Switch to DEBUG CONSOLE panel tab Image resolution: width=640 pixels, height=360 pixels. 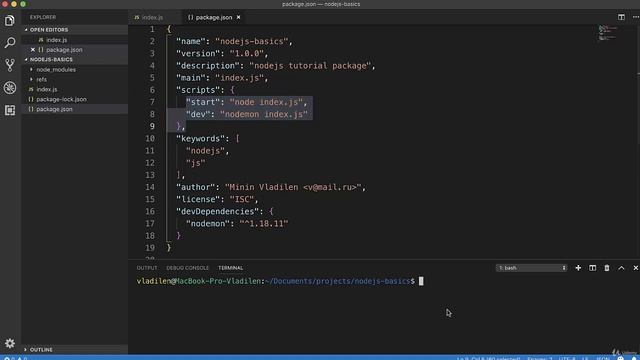[187, 268]
